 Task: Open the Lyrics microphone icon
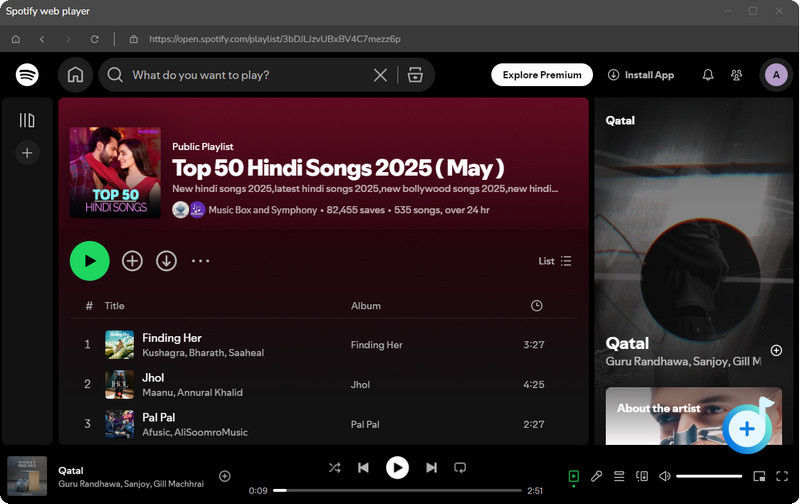tap(596, 476)
